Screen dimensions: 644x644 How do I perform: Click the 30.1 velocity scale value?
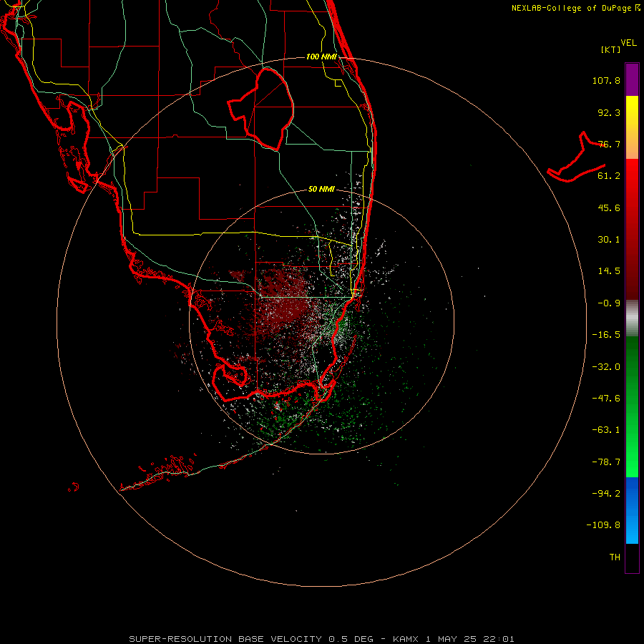pyautogui.click(x=609, y=240)
